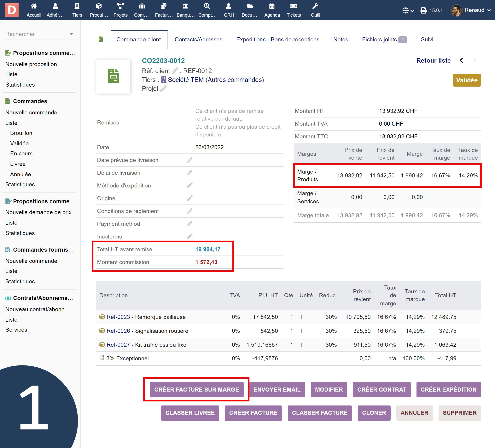Open Société TEM third-party link
The width and height of the screenshot is (495, 448).
click(x=186, y=80)
